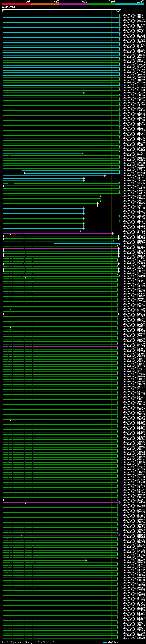Click the UniRef100_Q6JUC7 label
Image resolution: width=146 pixels, height=644 pixels.
tap(133, 246)
